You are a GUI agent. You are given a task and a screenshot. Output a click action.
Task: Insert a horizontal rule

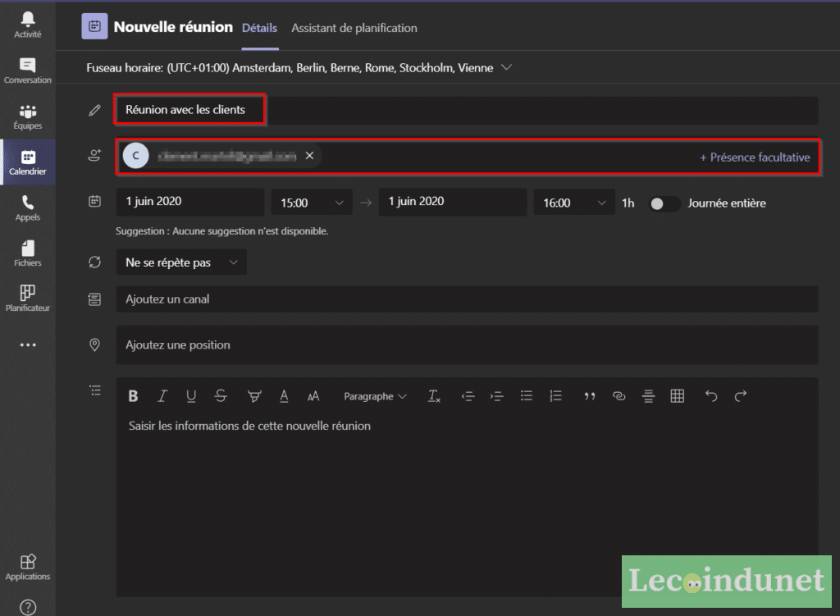tap(648, 396)
